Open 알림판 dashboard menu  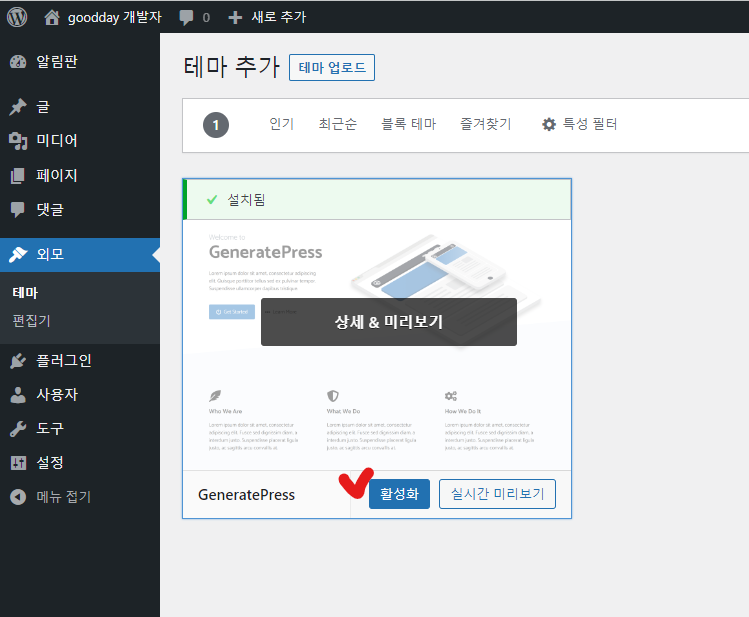coord(80,62)
